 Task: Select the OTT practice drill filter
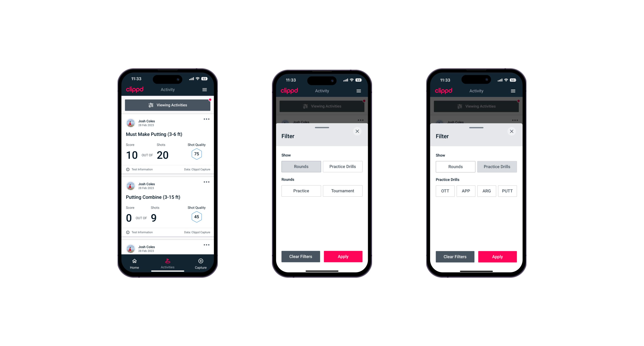pos(445,190)
